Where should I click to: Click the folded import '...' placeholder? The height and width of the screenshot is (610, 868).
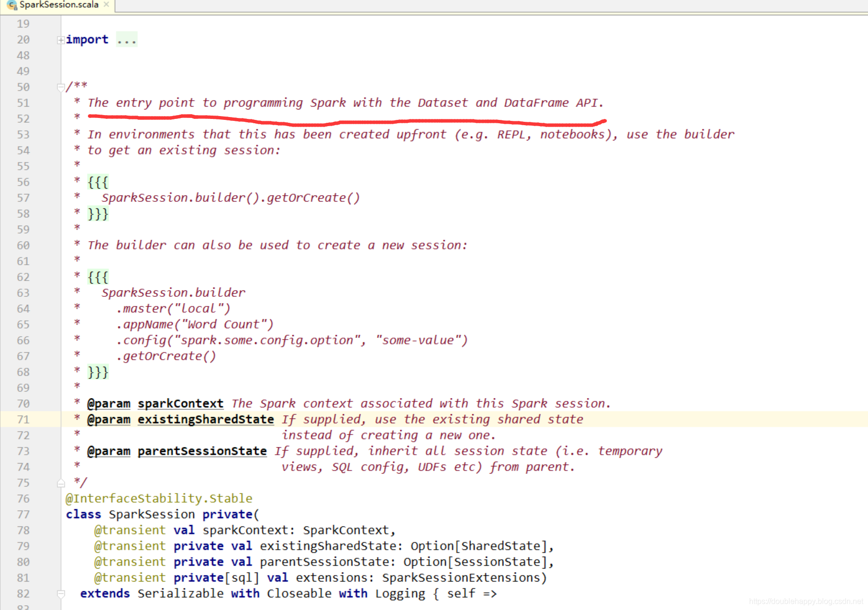pyautogui.click(x=127, y=39)
